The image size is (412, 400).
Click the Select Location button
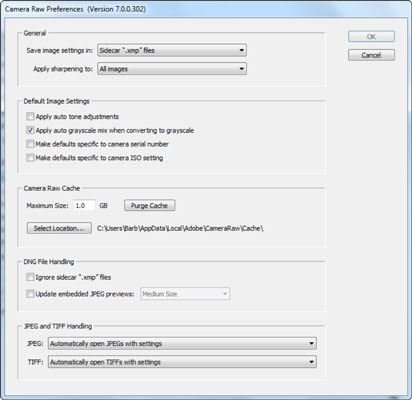(x=59, y=228)
